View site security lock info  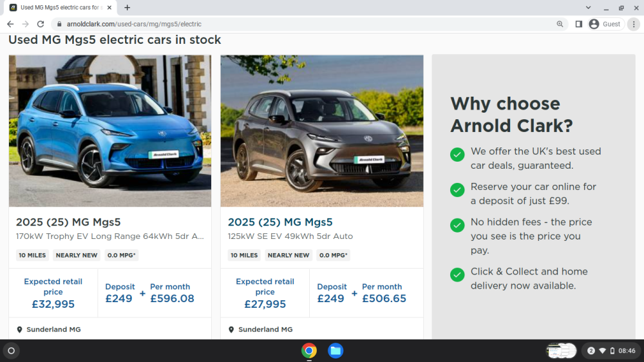click(59, 24)
